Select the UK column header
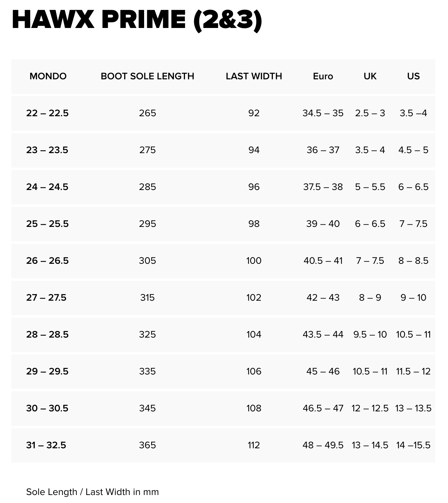Viewport: 448px width, 503px height. point(370,76)
